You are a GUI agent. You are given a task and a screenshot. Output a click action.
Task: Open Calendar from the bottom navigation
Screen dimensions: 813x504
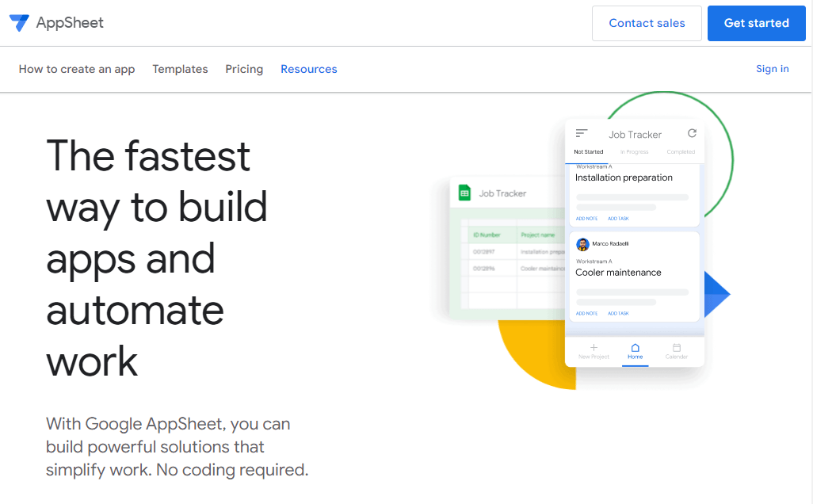[676, 347]
